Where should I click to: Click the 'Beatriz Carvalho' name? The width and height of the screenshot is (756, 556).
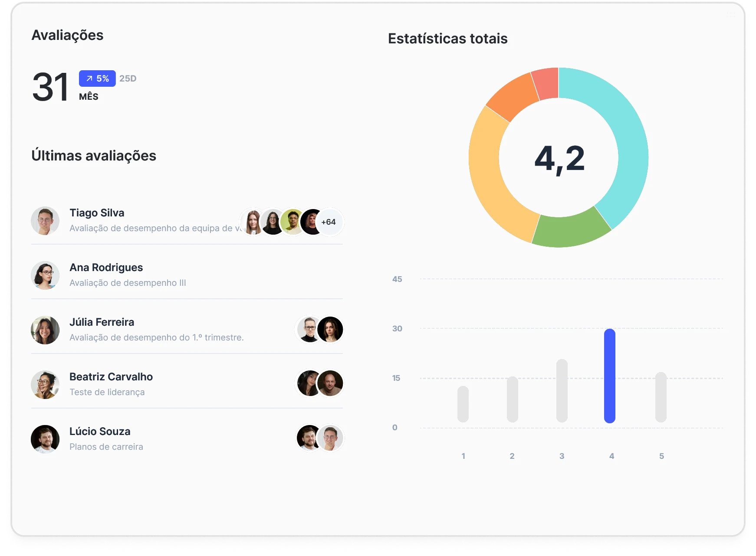(111, 377)
